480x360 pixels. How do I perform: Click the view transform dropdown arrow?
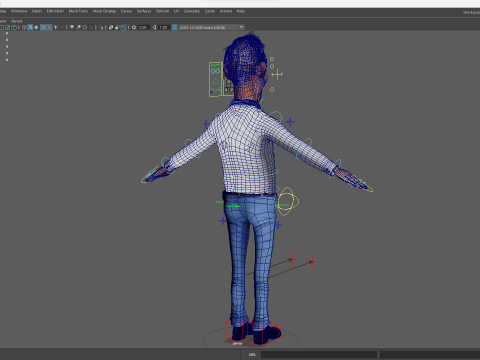coord(241,27)
